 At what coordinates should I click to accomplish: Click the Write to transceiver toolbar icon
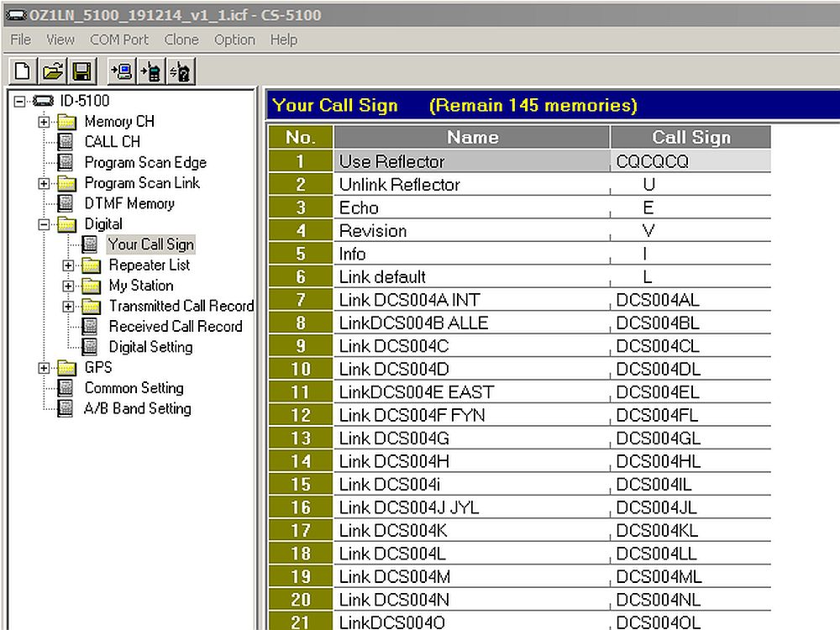coord(151,71)
